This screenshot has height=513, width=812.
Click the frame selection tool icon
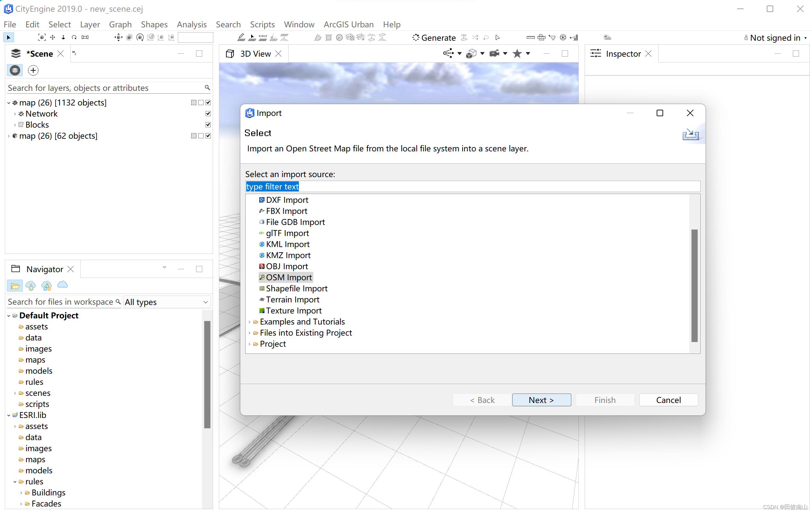(41, 37)
